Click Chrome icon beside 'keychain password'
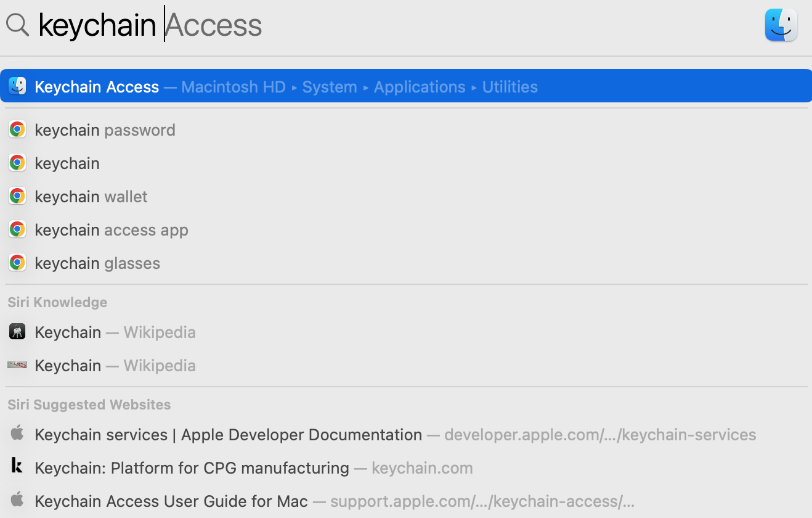812x518 pixels. click(x=17, y=129)
